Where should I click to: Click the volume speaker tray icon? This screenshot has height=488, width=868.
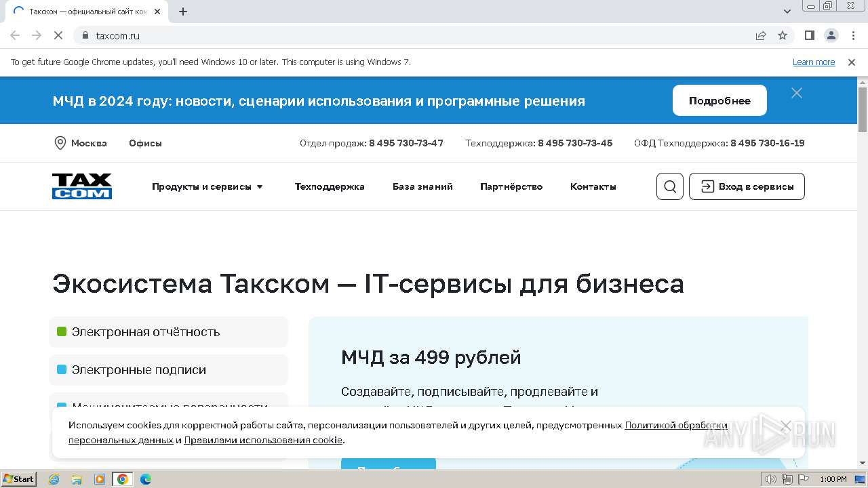[x=770, y=479]
